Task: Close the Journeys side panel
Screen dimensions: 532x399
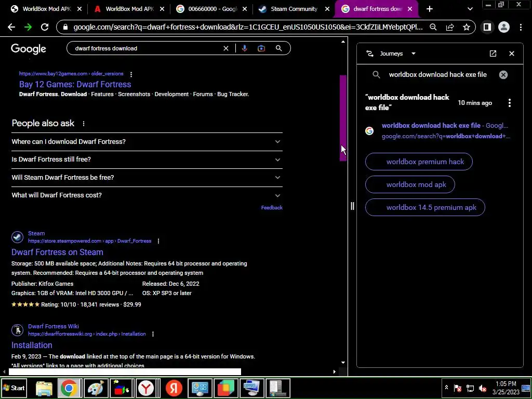Action: point(512,54)
